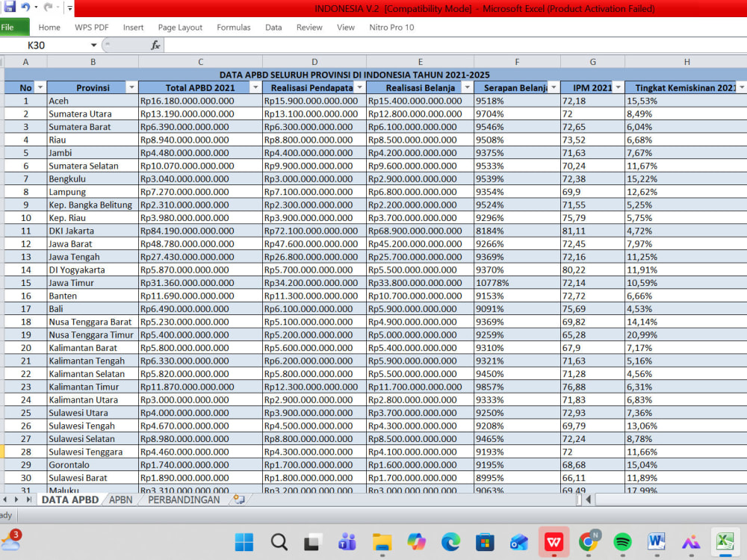
Task: Click the IPM value 81,11
Action: 592,231
